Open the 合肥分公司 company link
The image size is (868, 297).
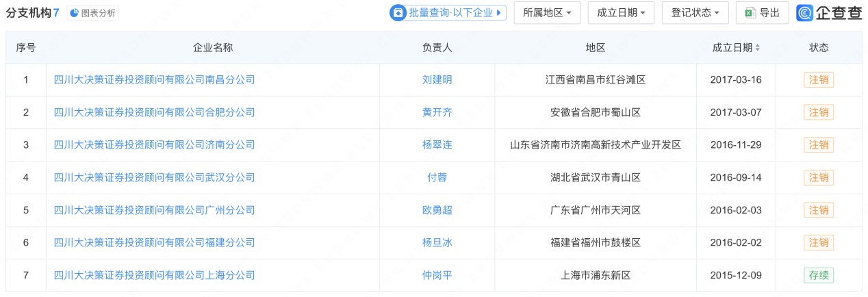coord(154,112)
